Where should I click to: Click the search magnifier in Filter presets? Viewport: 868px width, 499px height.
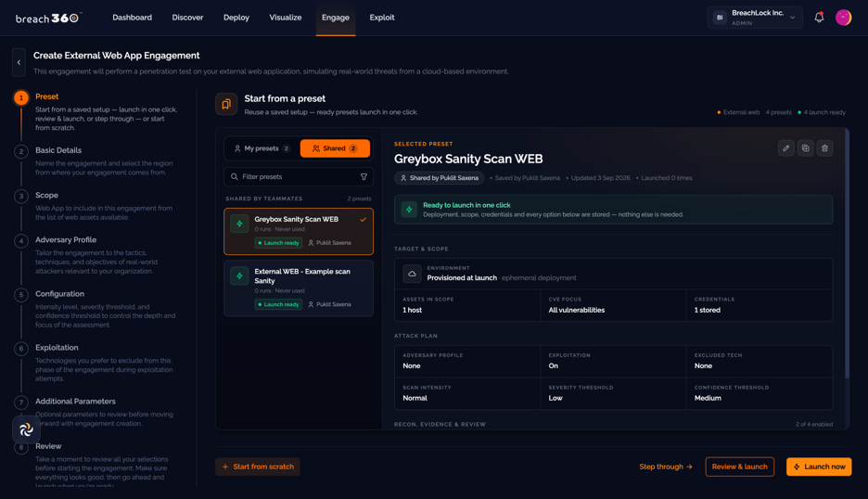(x=235, y=176)
